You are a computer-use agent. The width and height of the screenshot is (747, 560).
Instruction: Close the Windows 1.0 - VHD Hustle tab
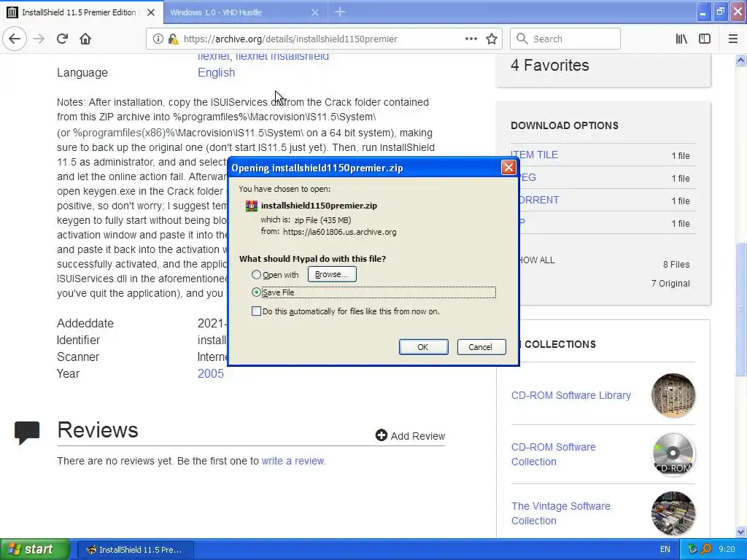(315, 12)
